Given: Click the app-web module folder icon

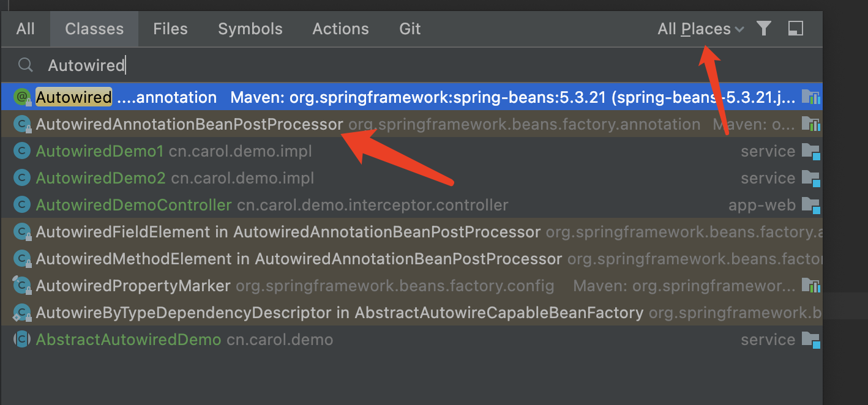Looking at the screenshot, I should pos(810,205).
